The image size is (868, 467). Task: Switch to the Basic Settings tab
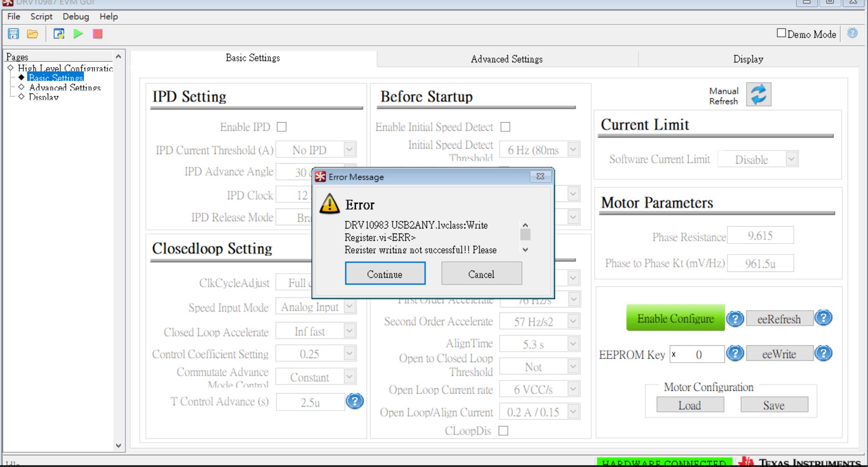tap(253, 58)
